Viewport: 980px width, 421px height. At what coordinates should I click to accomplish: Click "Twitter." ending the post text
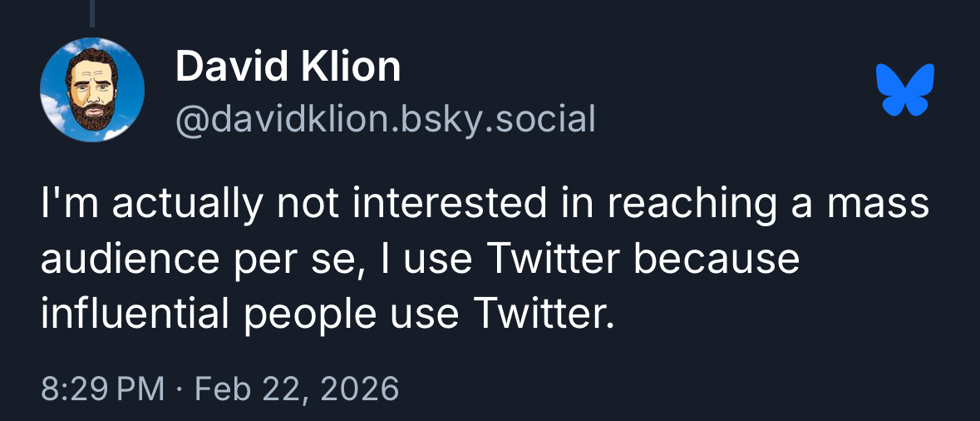pyautogui.click(x=543, y=314)
